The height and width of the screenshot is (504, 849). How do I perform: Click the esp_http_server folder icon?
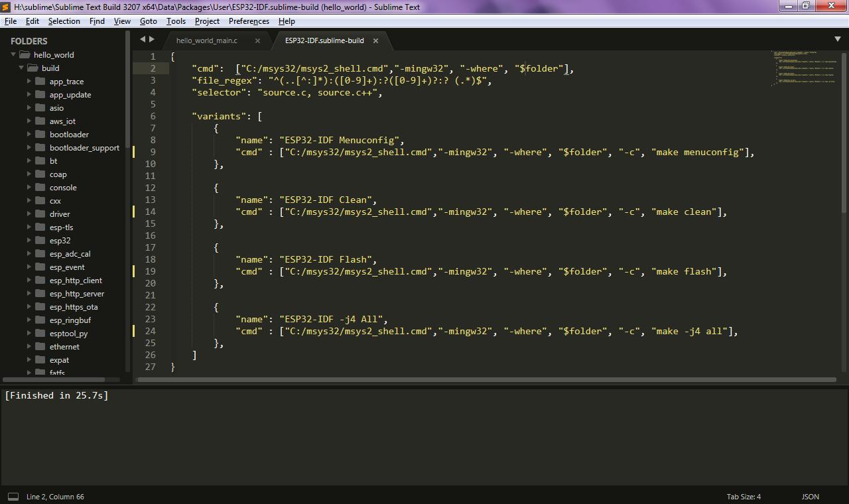[x=40, y=294]
